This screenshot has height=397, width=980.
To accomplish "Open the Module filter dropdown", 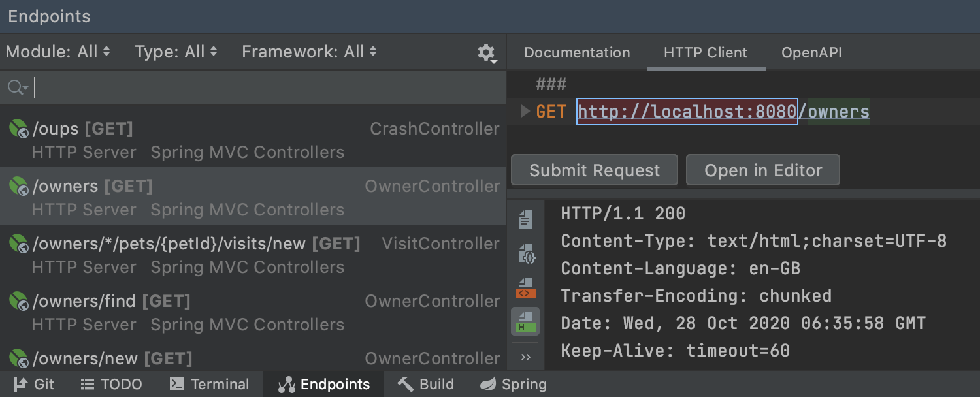I will coord(57,52).
